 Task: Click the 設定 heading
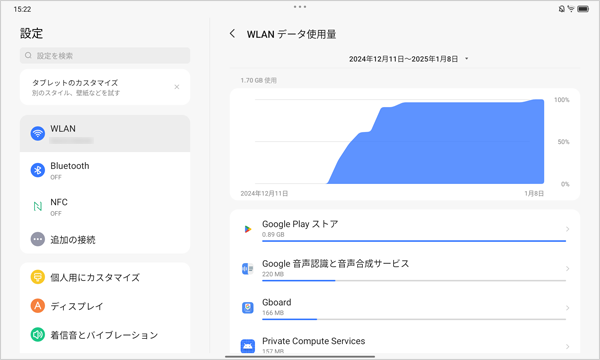click(x=31, y=33)
